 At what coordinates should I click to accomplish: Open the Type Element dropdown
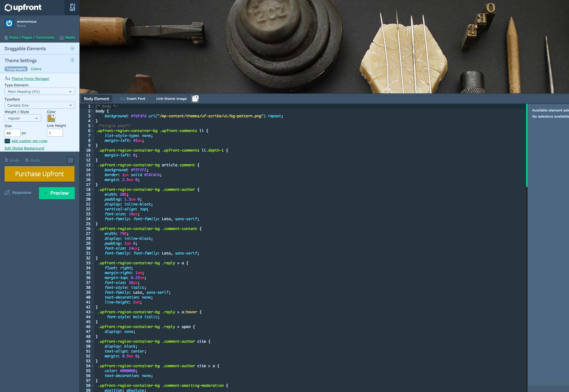(x=40, y=92)
